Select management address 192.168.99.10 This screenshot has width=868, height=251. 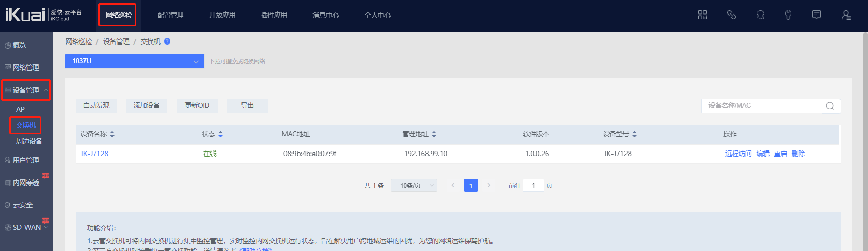[425, 154]
